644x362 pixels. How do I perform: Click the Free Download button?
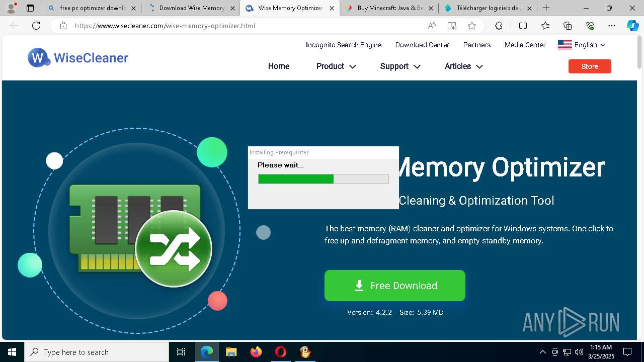pyautogui.click(x=395, y=286)
